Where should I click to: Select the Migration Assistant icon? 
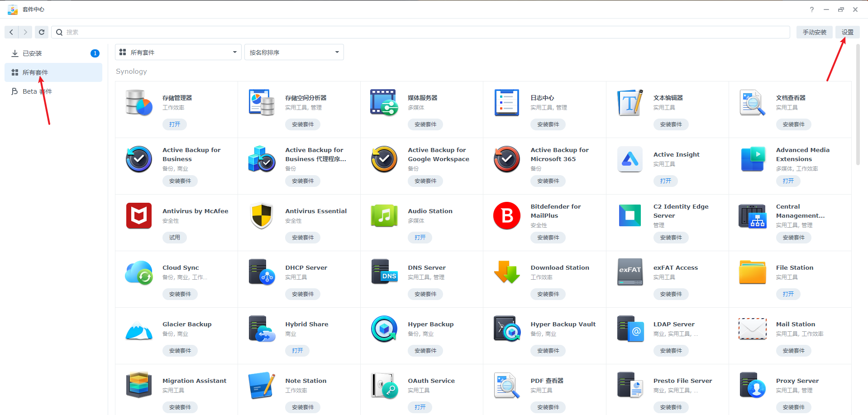138,385
